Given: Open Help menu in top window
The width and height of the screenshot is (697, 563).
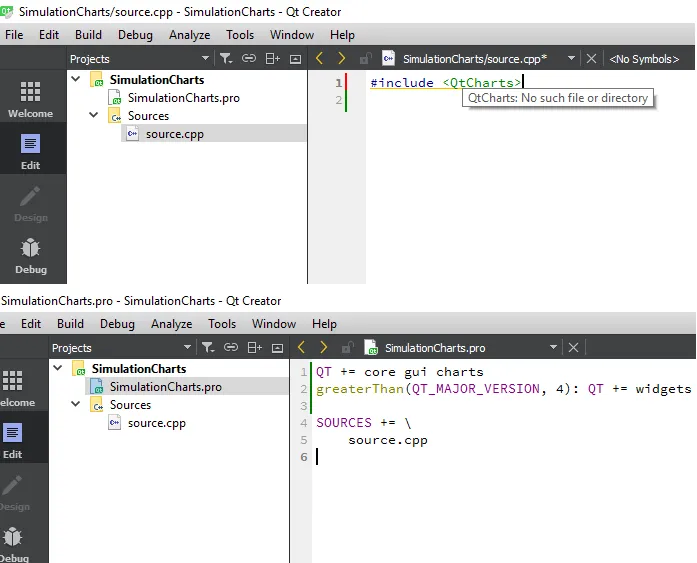Looking at the screenshot, I should tap(342, 35).
